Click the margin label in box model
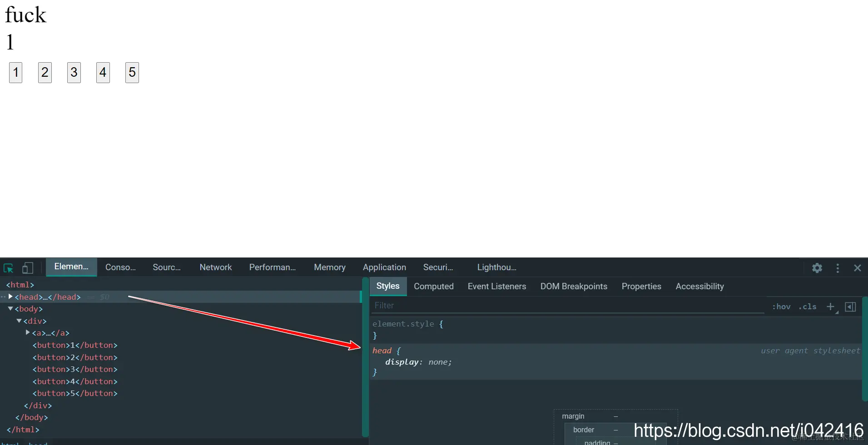The height and width of the screenshot is (445, 868). pyautogui.click(x=573, y=416)
